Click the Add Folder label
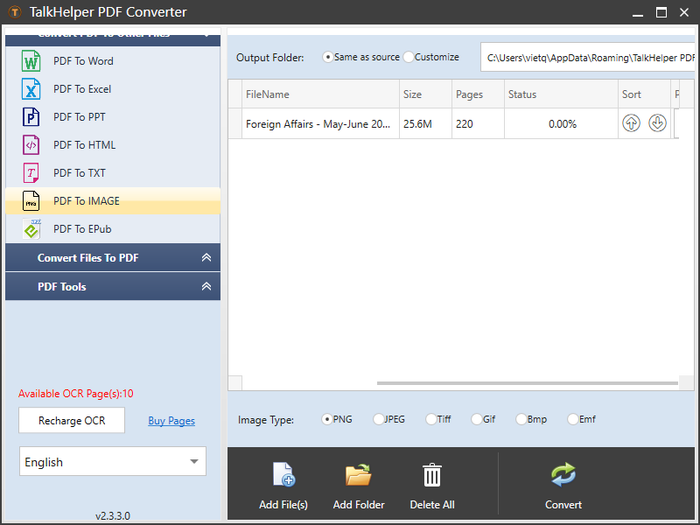700x525 pixels. [358, 504]
